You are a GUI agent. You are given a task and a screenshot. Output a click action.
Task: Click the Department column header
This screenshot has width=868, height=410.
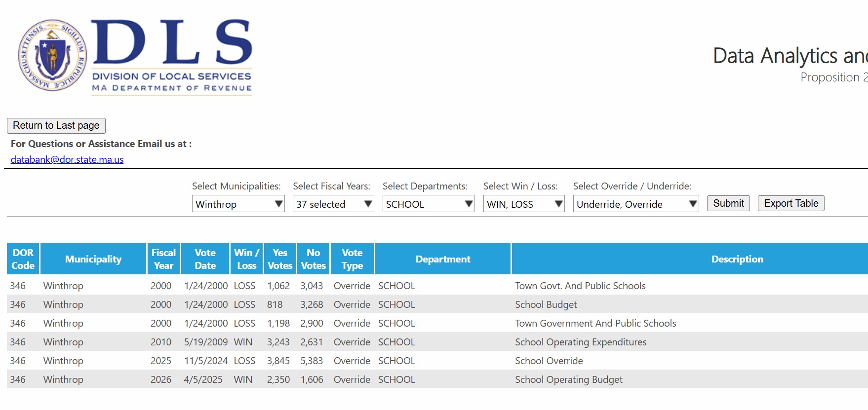(x=443, y=259)
